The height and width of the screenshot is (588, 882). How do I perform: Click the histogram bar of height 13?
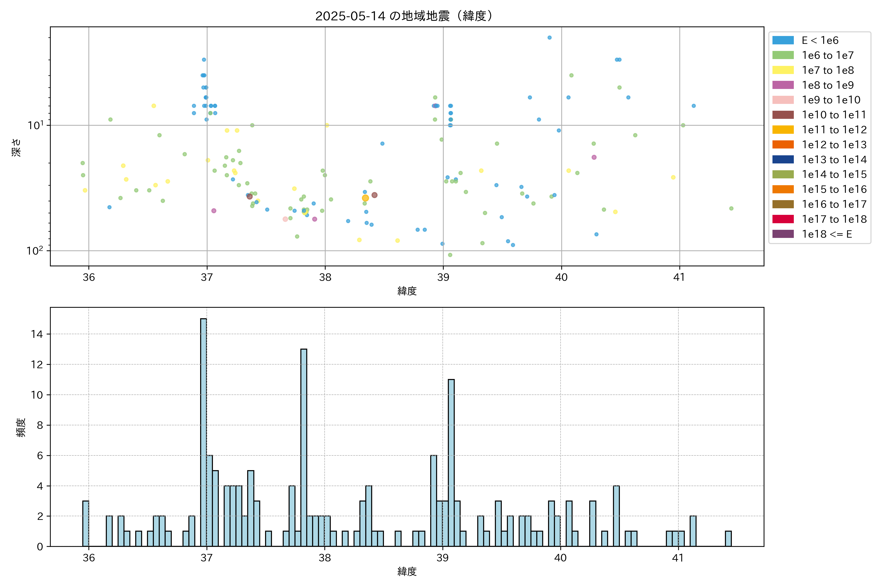click(x=304, y=446)
